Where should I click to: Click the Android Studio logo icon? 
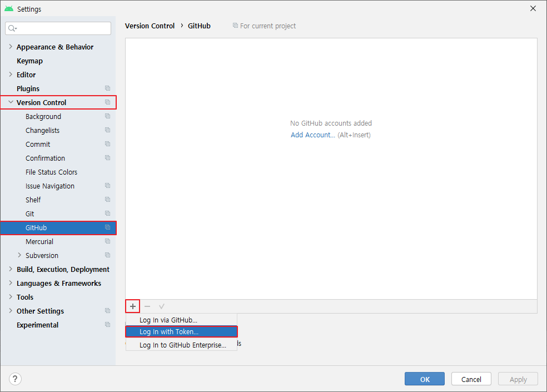[x=9, y=8]
